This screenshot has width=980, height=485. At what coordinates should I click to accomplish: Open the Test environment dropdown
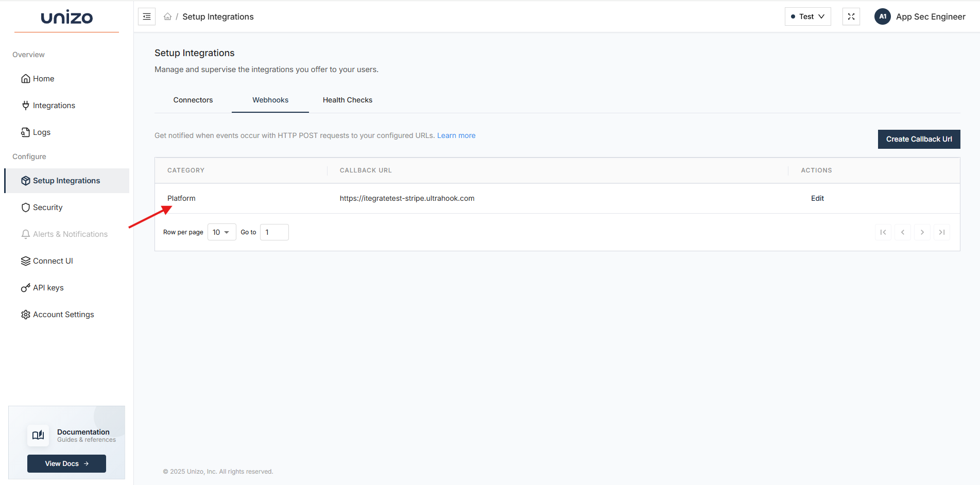click(807, 16)
